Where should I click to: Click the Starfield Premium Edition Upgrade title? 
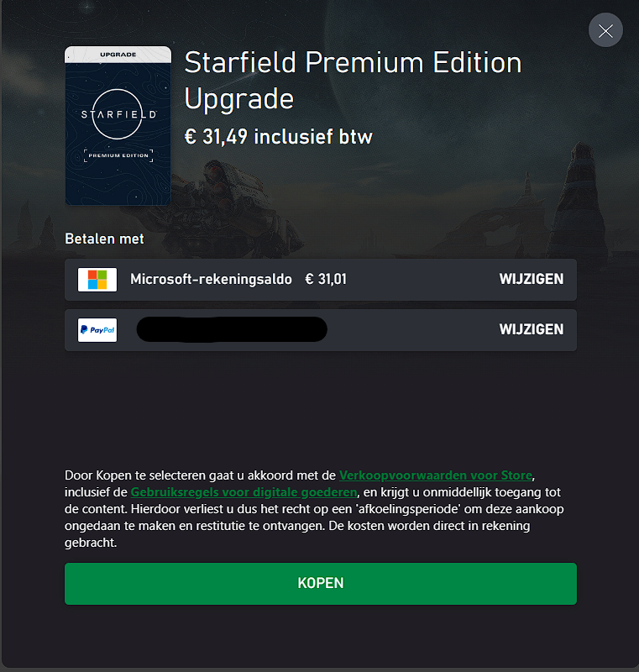point(353,81)
